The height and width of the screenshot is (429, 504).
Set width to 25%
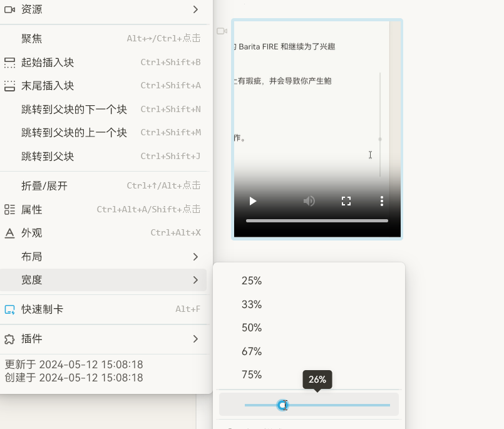[x=309, y=281]
